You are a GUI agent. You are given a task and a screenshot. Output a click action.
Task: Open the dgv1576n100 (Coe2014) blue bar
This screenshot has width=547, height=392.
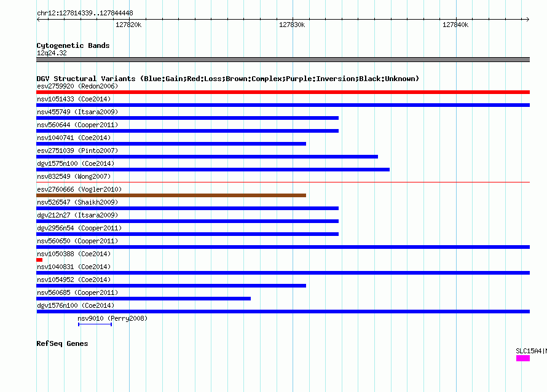[283, 312]
